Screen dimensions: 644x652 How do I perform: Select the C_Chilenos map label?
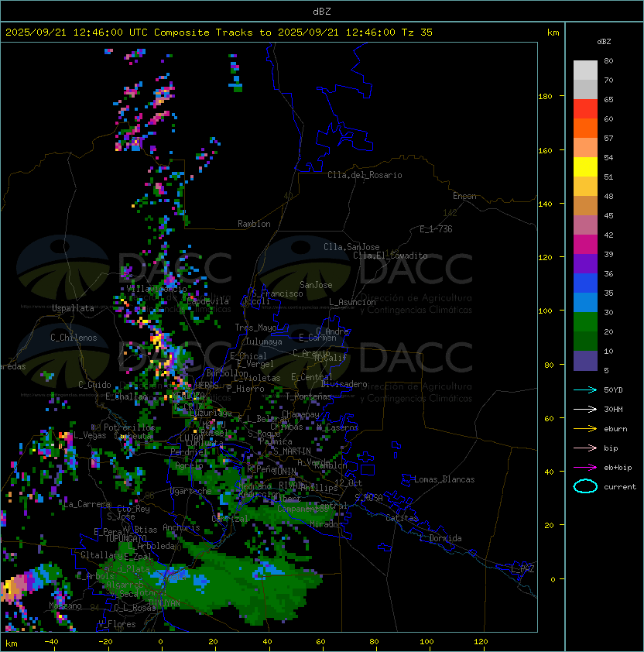[x=74, y=338]
